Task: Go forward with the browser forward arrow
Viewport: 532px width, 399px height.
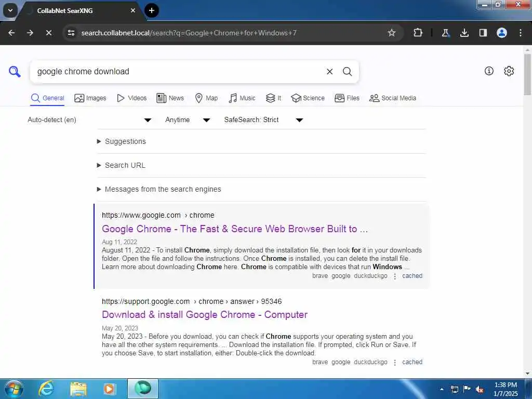Action: pyautogui.click(x=30, y=33)
